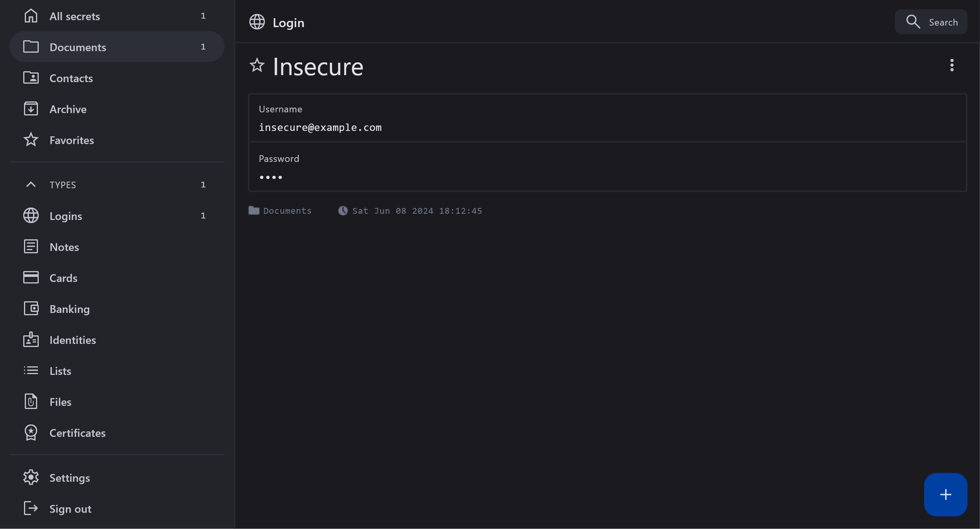Toggle the favorite star next to Insecure
Image resolution: width=980 pixels, height=529 pixels.
click(257, 65)
